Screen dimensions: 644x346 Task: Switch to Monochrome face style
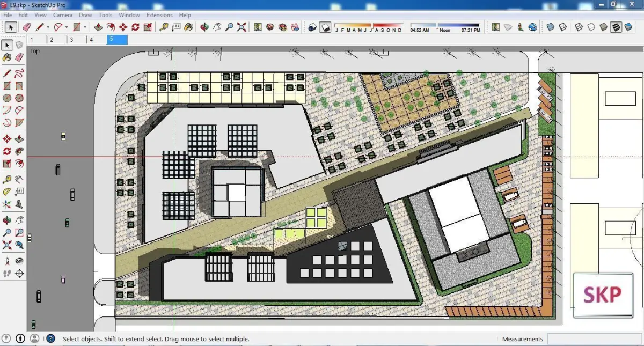[628, 27]
